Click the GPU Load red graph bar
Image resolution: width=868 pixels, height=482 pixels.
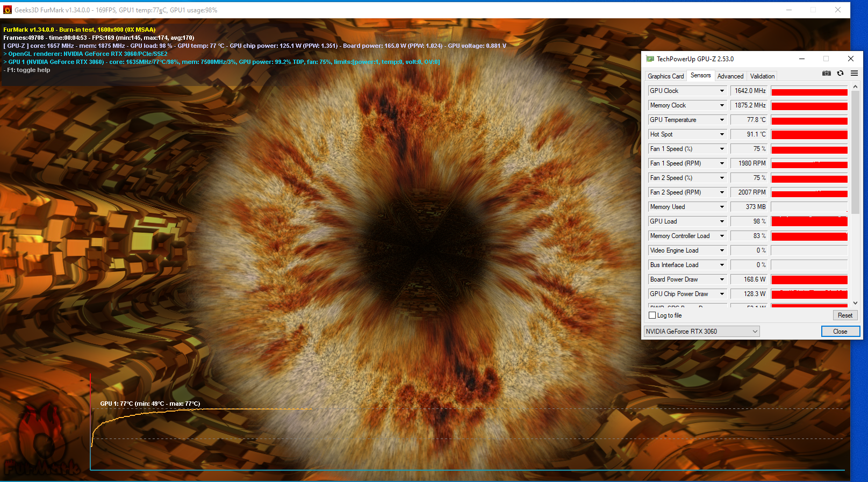tap(809, 221)
